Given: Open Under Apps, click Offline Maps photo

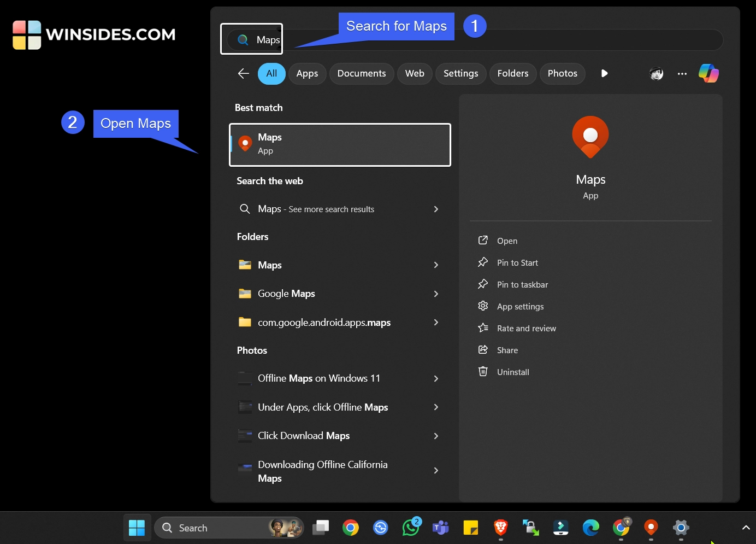Looking at the screenshot, I should [339, 407].
